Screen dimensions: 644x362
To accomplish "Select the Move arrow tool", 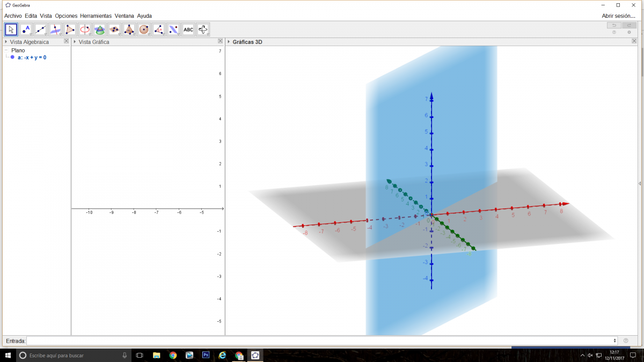I will [11, 29].
